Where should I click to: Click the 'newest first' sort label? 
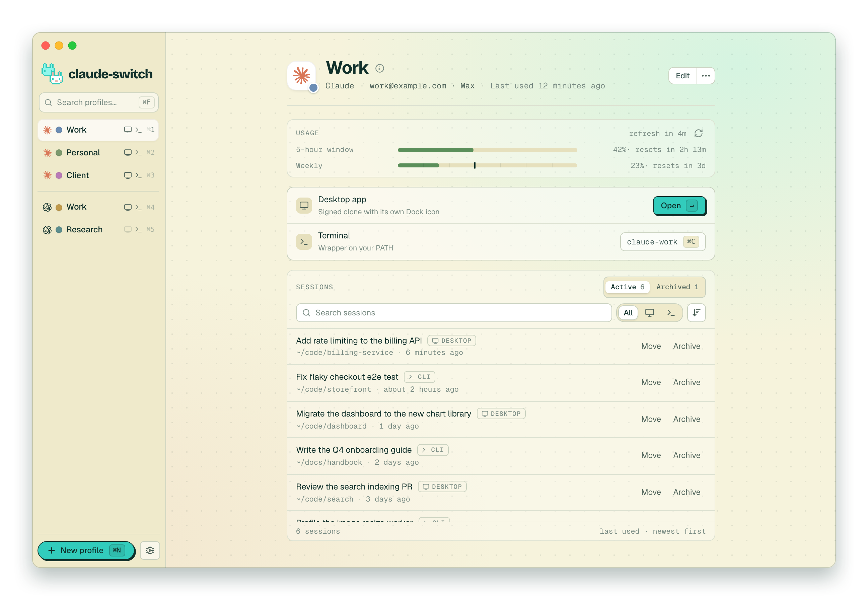(x=679, y=531)
